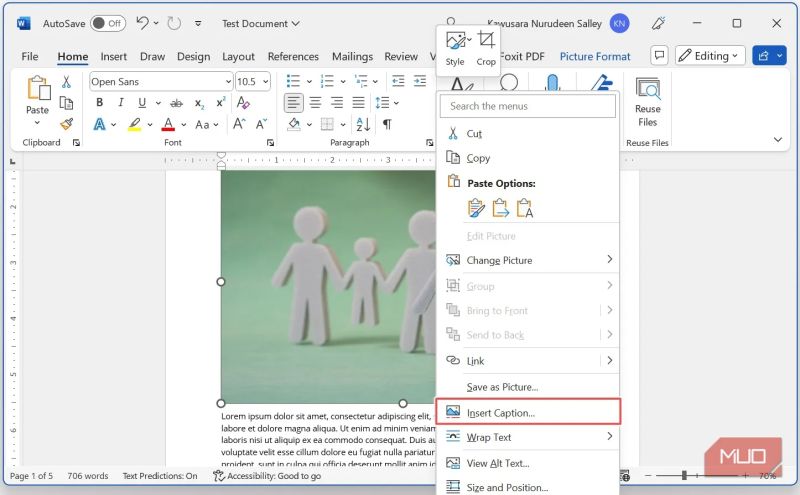Viewport: 800px width, 495px height.
Task: Click the Borders grid icon
Action: tap(327, 124)
